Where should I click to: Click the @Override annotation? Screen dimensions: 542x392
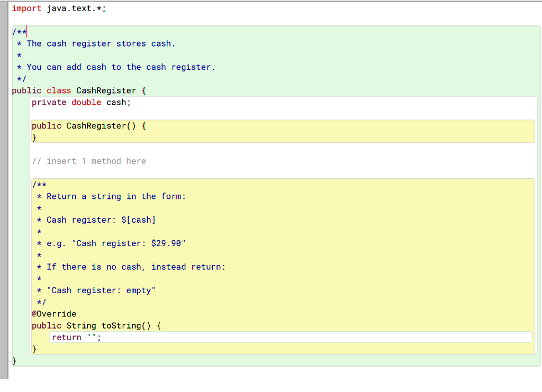coord(54,314)
